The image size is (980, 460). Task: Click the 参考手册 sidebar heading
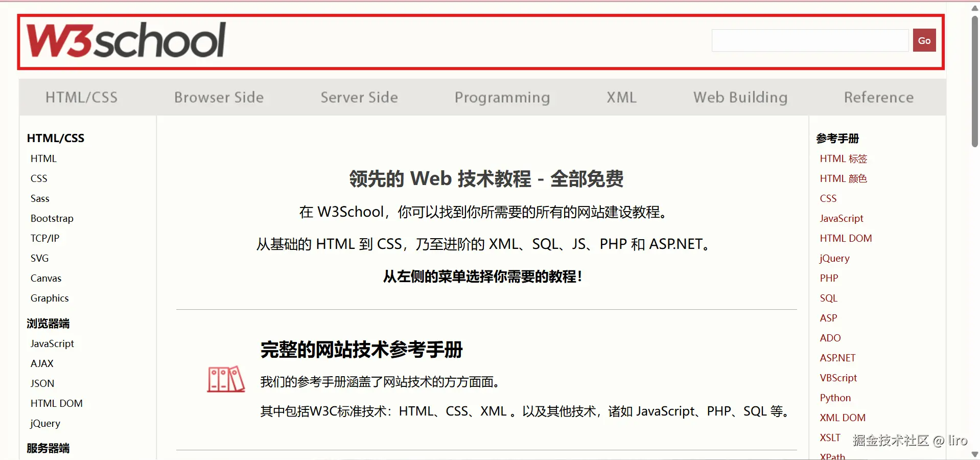pos(837,139)
